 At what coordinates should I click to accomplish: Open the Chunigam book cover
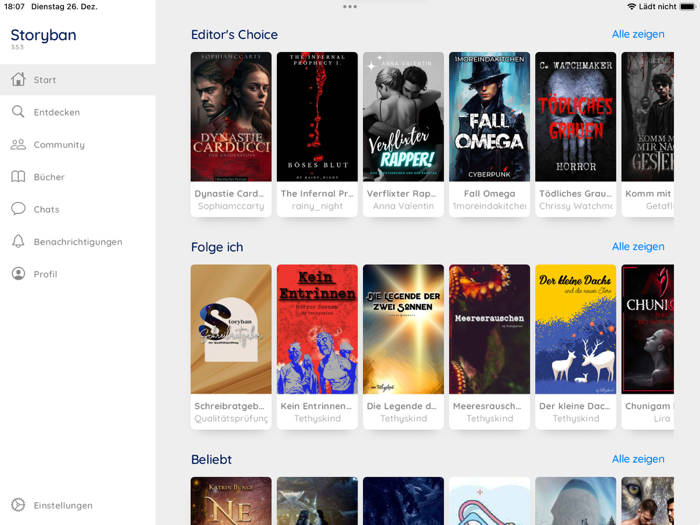(648, 329)
